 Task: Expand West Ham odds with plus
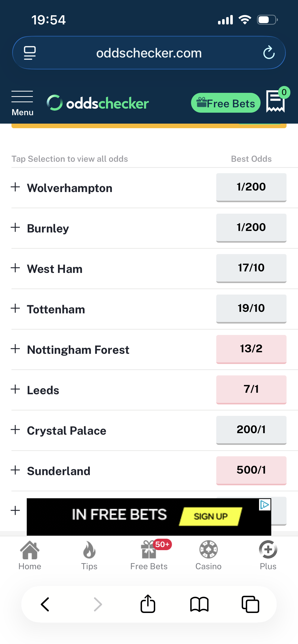point(16,268)
